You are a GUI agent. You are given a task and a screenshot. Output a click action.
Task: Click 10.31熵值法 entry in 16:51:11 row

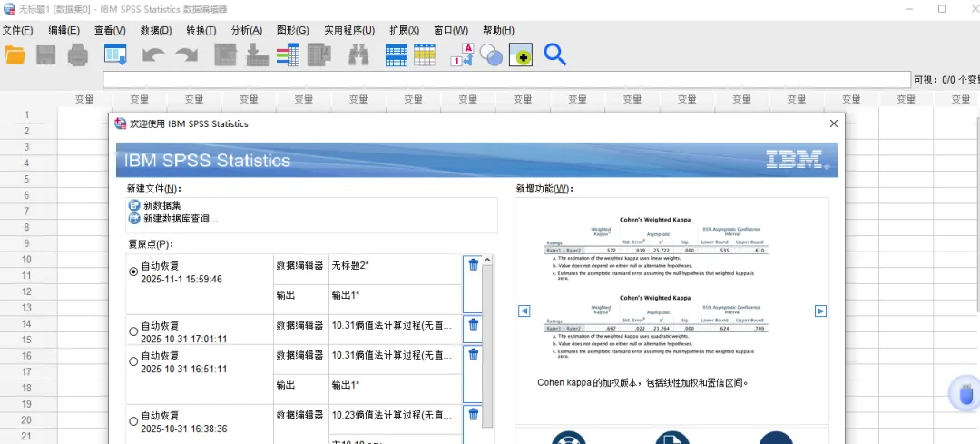coord(392,355)
